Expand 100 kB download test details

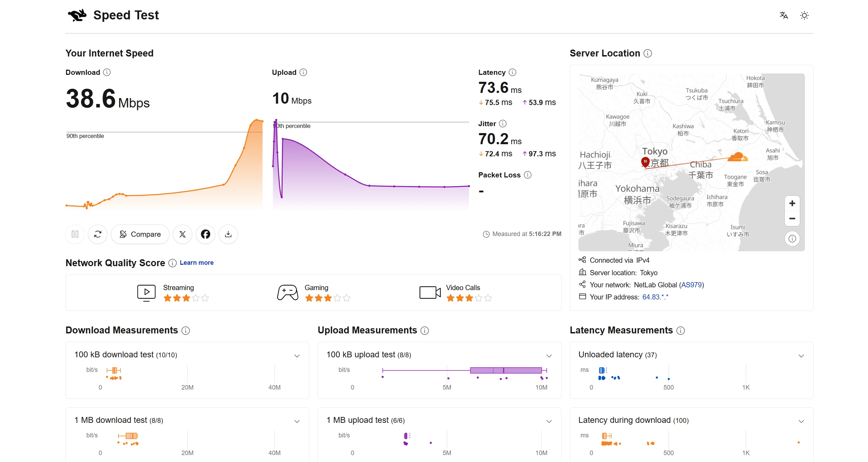tap(297, 356)
